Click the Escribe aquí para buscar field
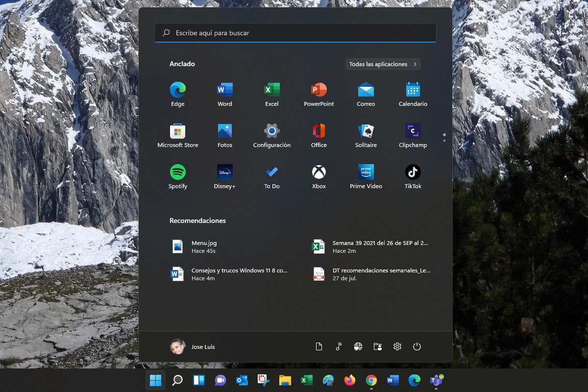588x392 pixels. pyautogui.click(x=295, y=33)
